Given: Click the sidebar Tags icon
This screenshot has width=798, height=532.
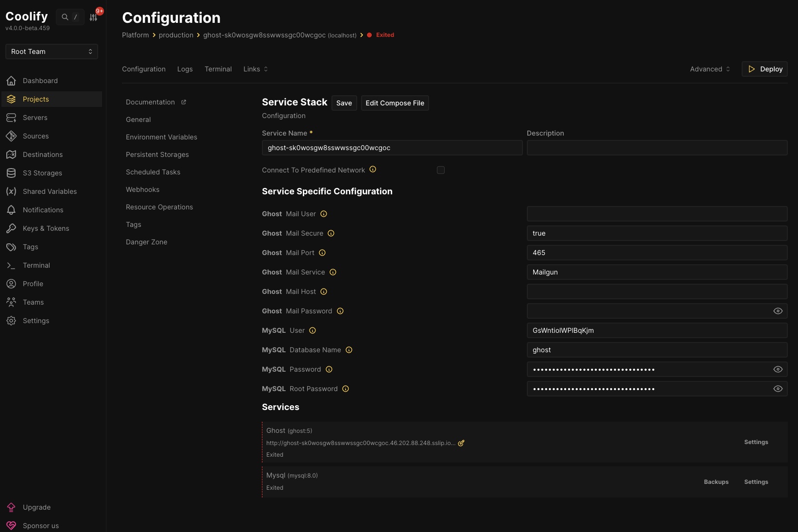Looking at the screenshot, I should 11,247.
